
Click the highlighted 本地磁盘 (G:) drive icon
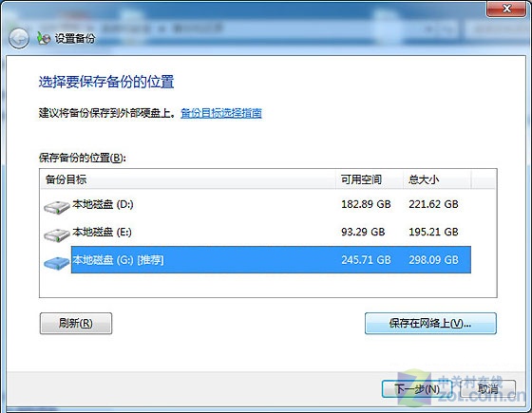click(x=57, y=263)
